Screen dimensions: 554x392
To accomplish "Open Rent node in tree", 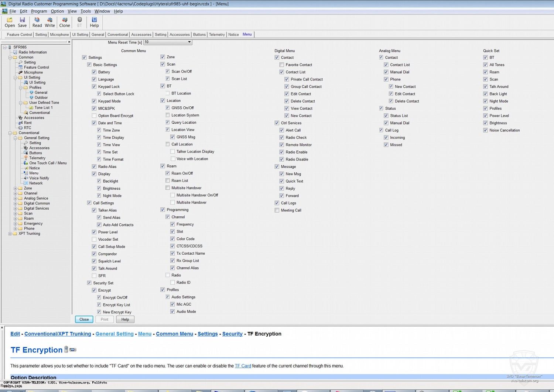I will tap(28, 123).
